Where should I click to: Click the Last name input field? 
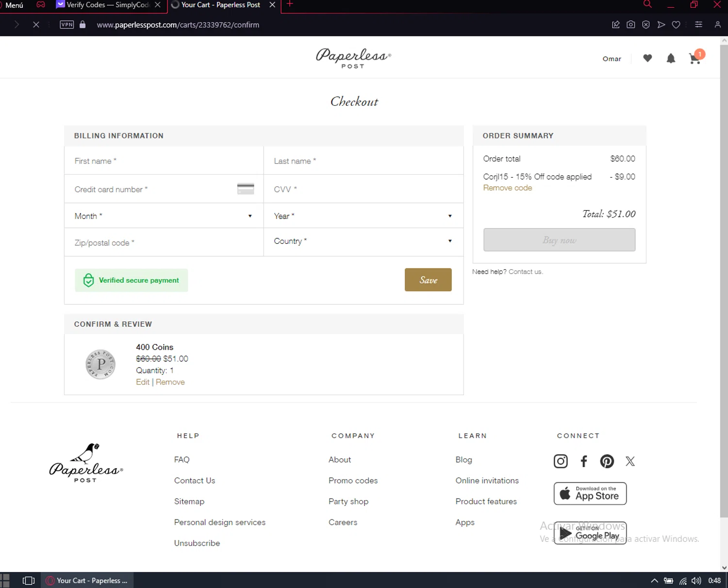[364, 161]
